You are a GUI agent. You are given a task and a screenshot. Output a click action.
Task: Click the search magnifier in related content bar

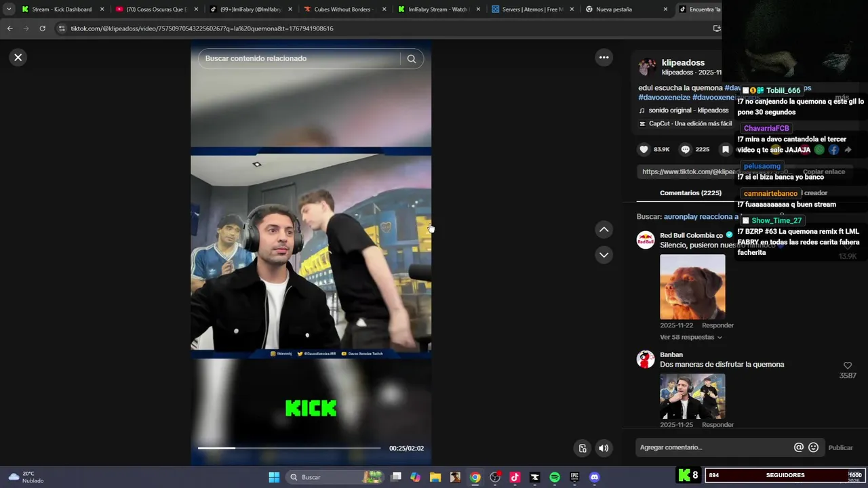click(412, 59)
